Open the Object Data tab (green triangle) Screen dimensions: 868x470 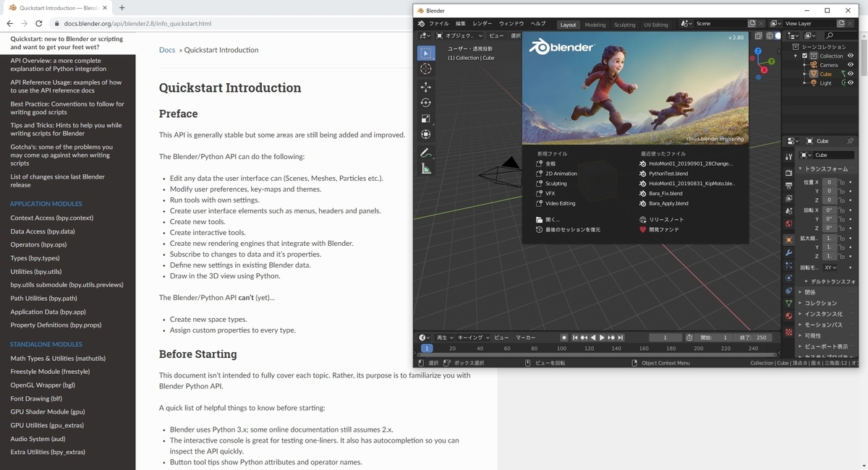click(x=788, y=303)
